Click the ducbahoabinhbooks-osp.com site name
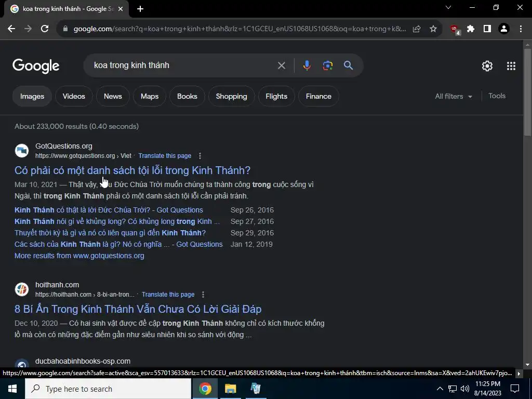This screenshot has width=532, height=399. (83, 361)
